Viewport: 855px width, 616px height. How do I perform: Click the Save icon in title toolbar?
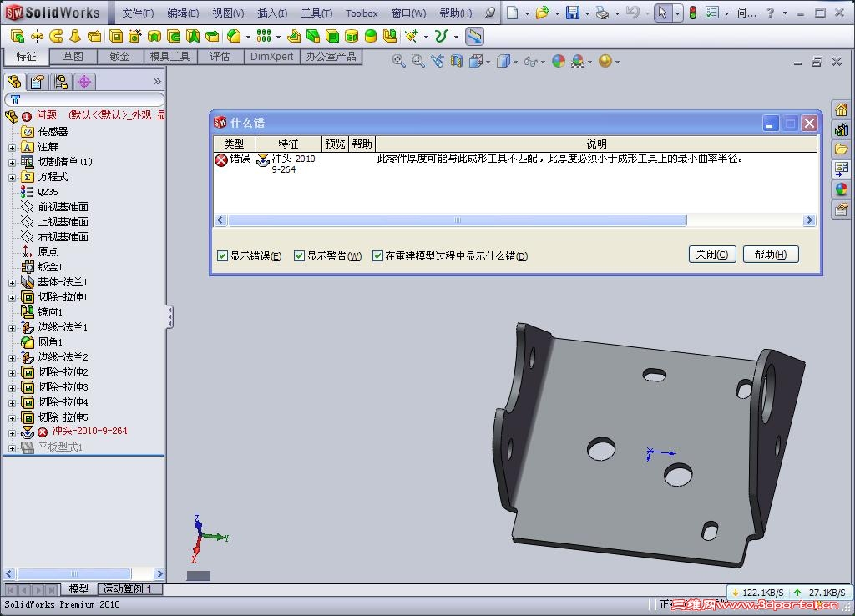pos(573,13)
